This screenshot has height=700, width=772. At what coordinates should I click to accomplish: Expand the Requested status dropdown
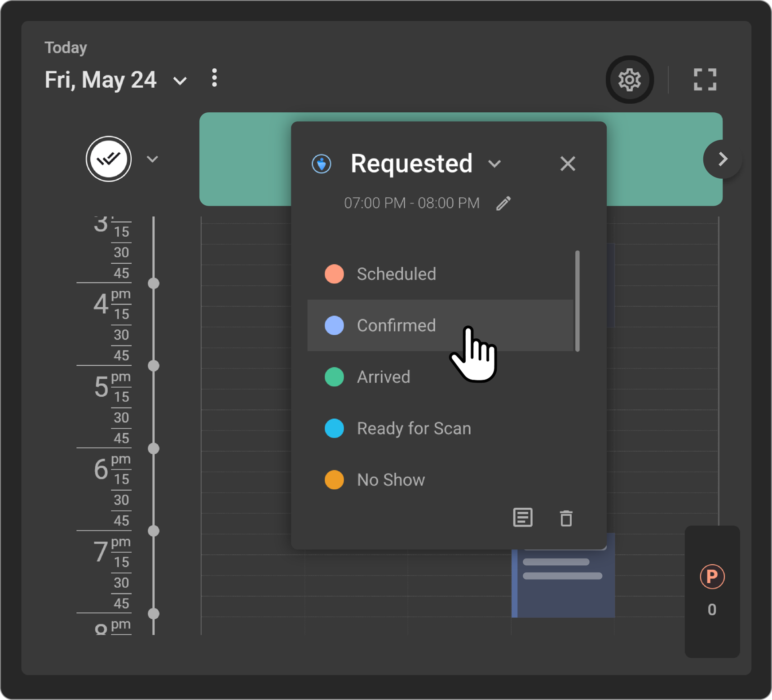[x=494, y=164]
